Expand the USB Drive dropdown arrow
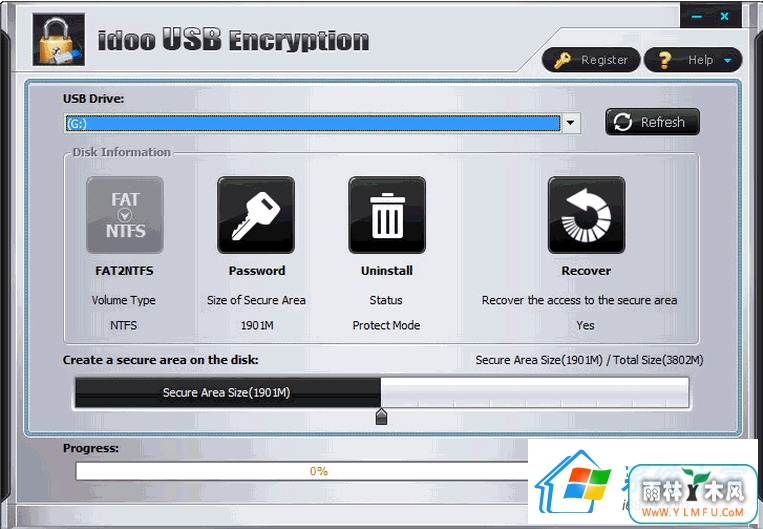The image size is (763, 529). 571,123
